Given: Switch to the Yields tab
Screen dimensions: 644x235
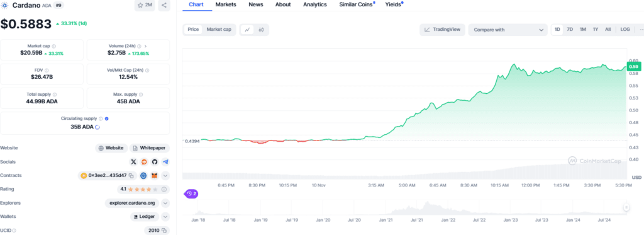Looking at the screenshot, I should coord(393,4).
